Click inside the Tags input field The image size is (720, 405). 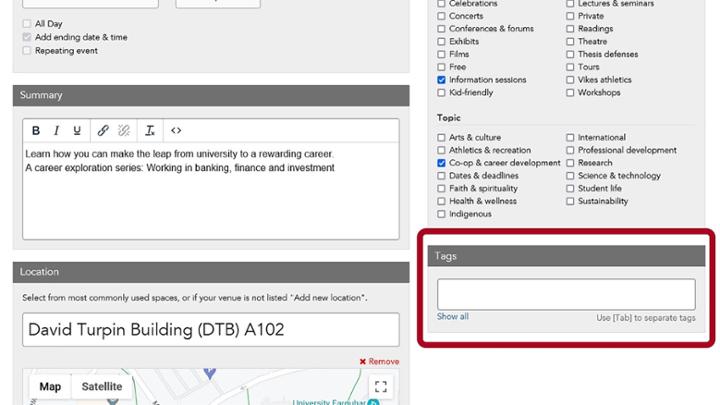(x=565, y=294)
